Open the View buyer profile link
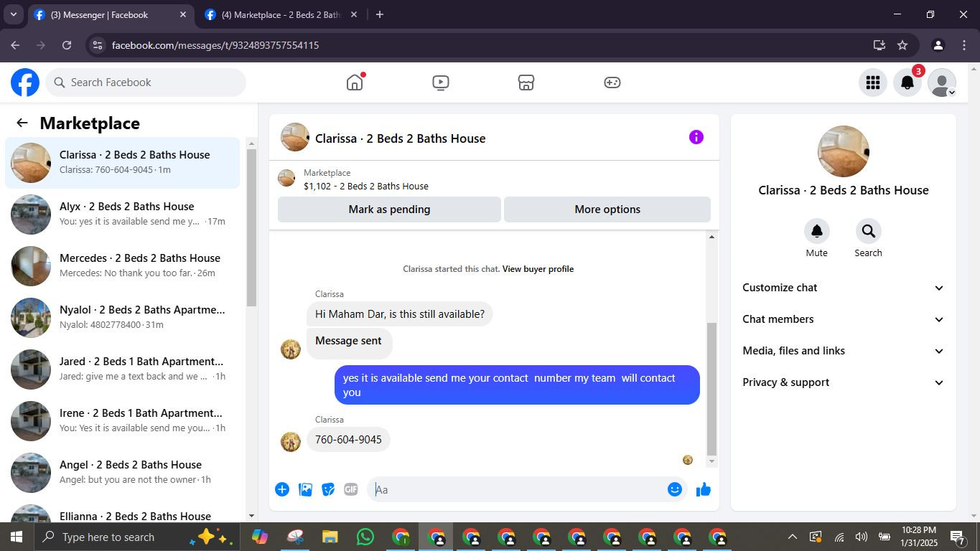 tap(538, 269)
